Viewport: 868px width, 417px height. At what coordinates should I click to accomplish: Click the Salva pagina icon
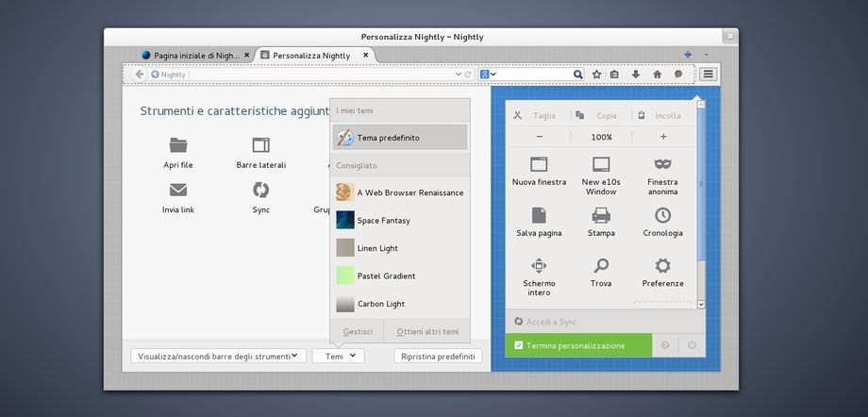pyautogui.click(x=539, y=215)
